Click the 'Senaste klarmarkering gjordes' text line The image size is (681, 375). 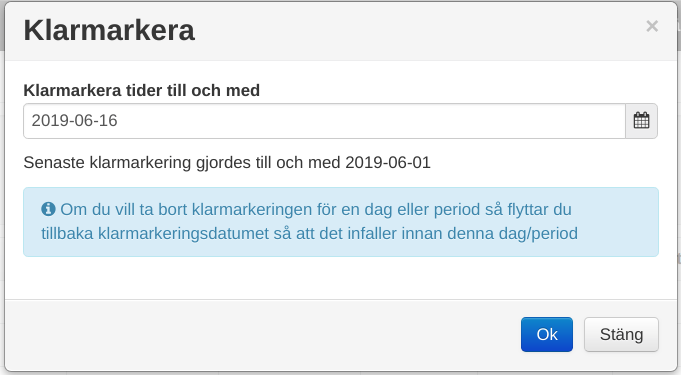[227, 163]
